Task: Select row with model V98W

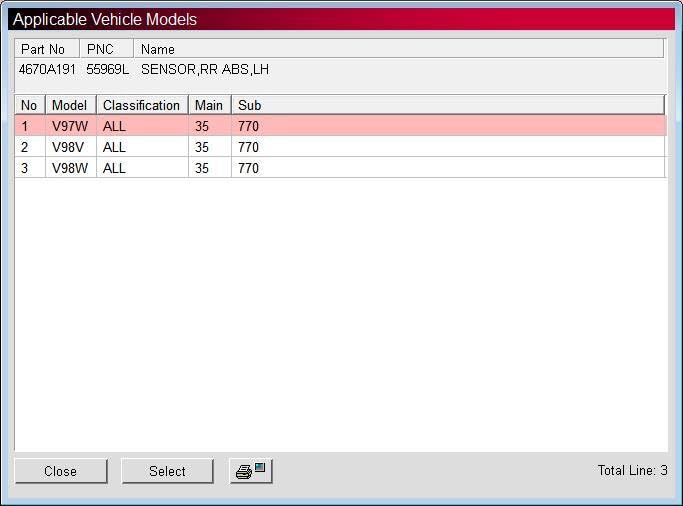Action: coord(340,168)
